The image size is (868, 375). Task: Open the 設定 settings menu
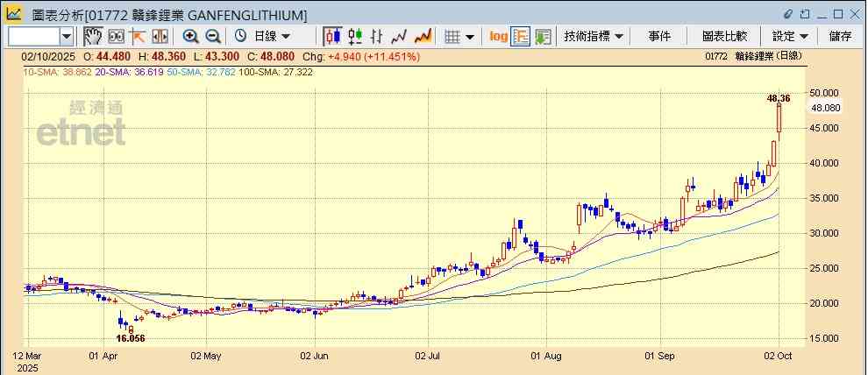[x=789, y=36]
